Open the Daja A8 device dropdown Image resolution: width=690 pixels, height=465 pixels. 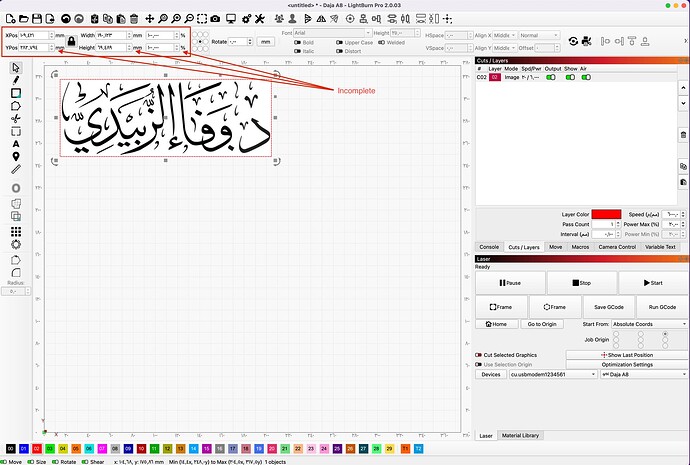coord(642,374)
